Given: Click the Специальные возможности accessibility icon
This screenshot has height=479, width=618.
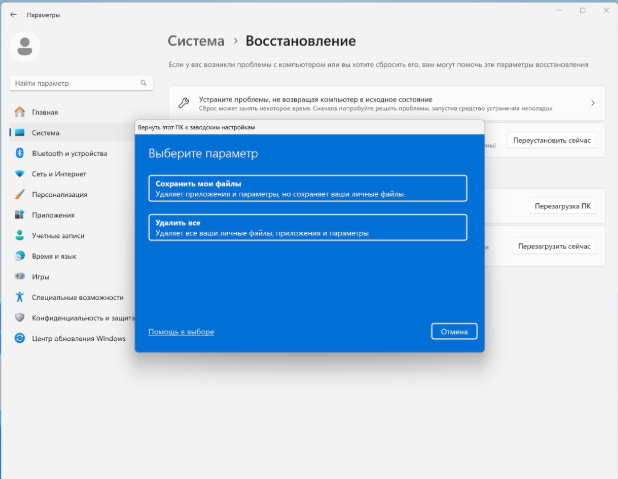Looking at the screenshot, I should 20,297.
